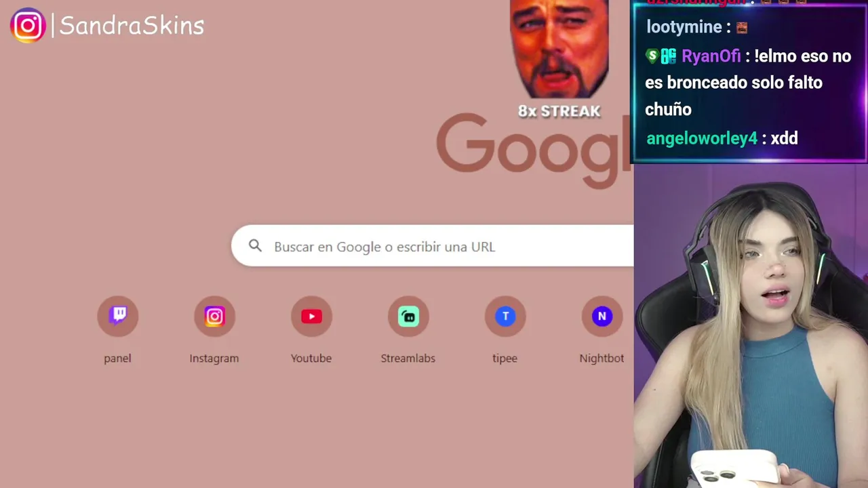Click the magnifier icon in search box
The image size is (868, 488).
255,246
